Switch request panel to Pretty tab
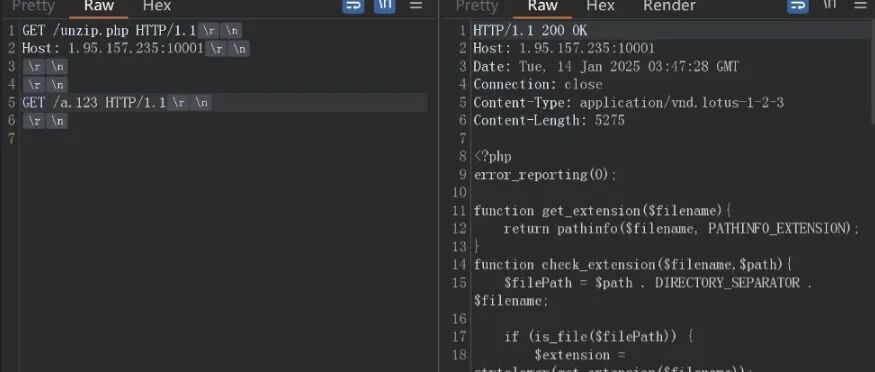The height and width of the screenshot is (372, 875). tap(33, 6)
